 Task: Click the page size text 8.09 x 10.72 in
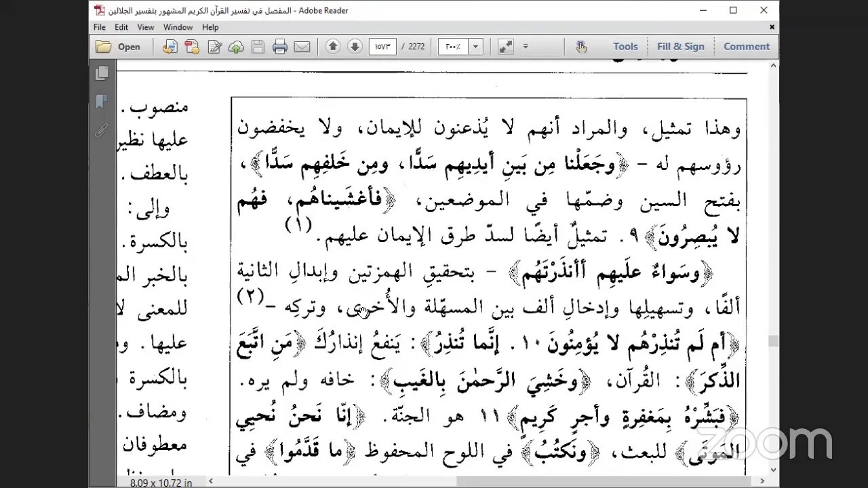[161, 483]
